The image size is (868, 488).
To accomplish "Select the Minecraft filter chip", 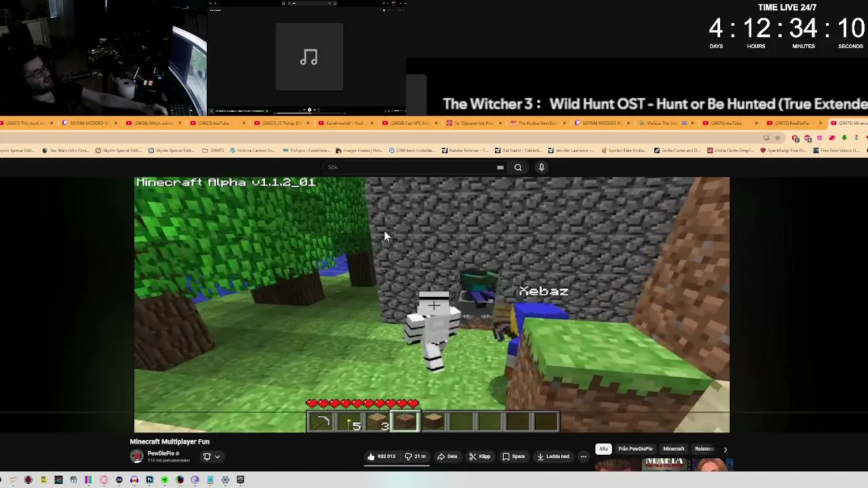I will [x=673, y=449].
